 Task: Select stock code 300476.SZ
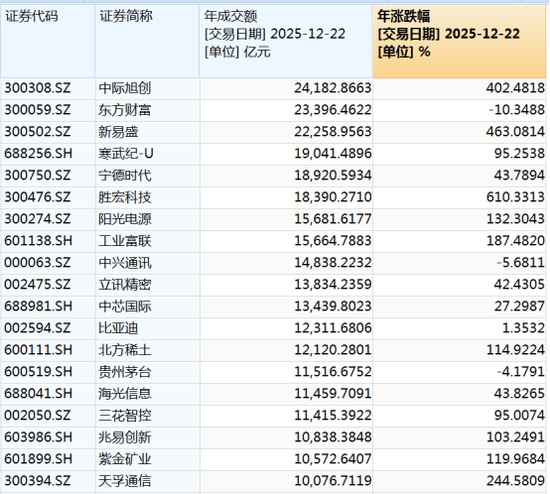pyautogui.click(x=38, y=197)
